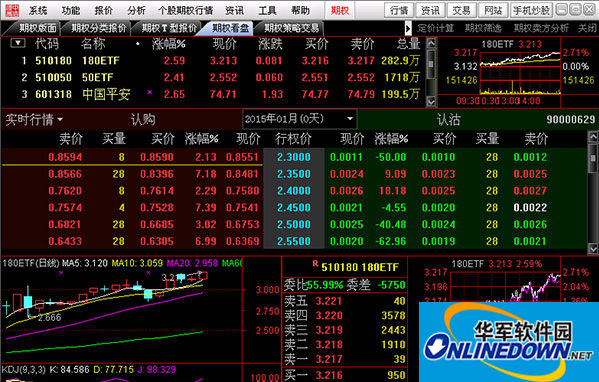Select the 期权看盘 tab

point(230,28)
